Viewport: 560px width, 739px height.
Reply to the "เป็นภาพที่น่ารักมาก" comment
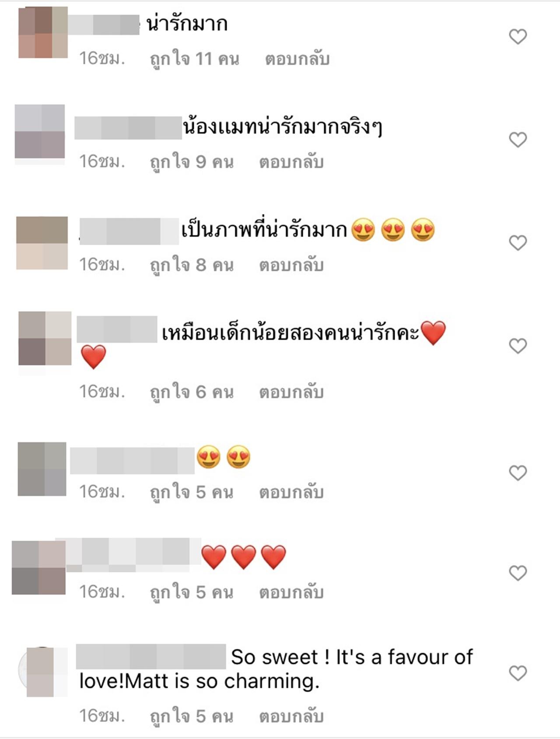[291, 265]
